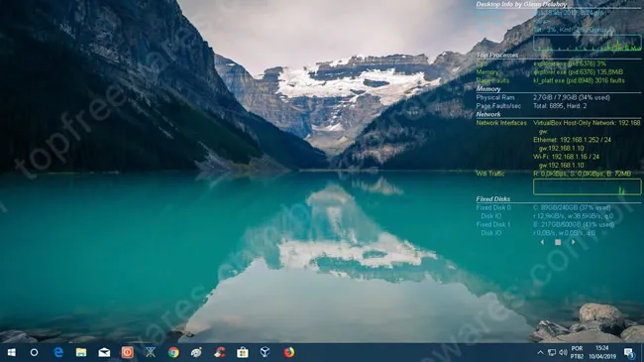Image resolution: width=644 pixels, height=362 pixels.
Task: Select 'Wi-Fi: 192.168.1.16 / 24' line
Action: click(x=566, y=157)
